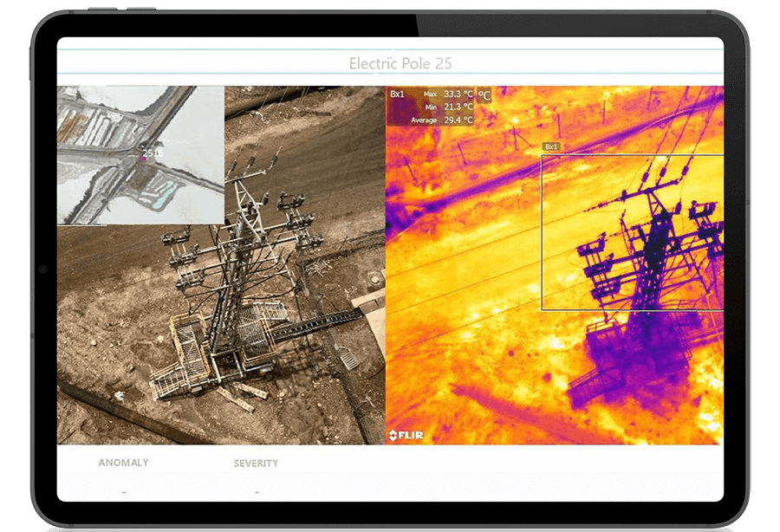Click the Bx1 label in the temperature readout
780x532 pixels.
pos(397,94)
